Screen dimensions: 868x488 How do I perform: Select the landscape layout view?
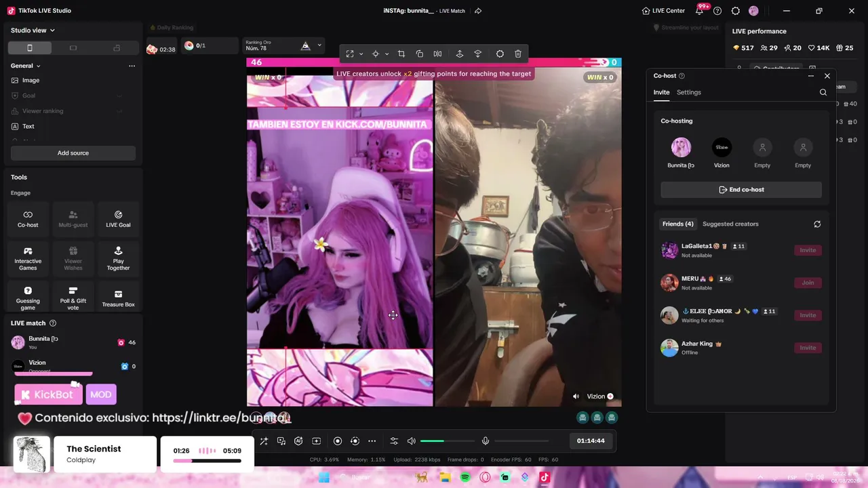[x=73, y=47]
